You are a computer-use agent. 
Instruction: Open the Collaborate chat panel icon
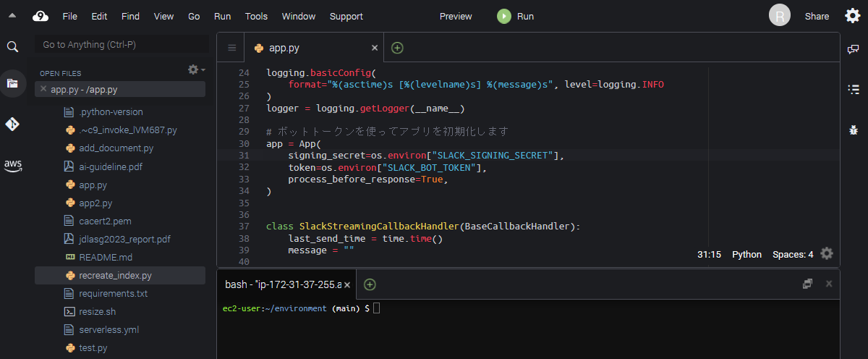point(853,49)
